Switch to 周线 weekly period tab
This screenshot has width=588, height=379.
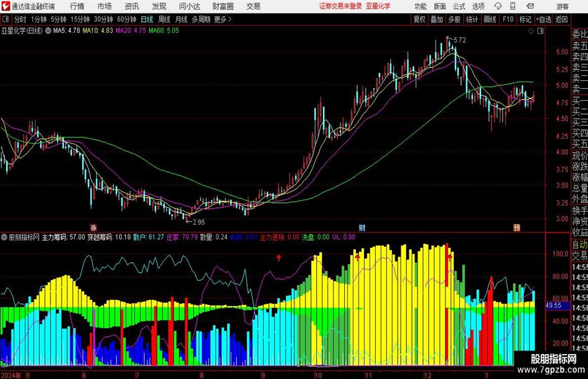164,19
